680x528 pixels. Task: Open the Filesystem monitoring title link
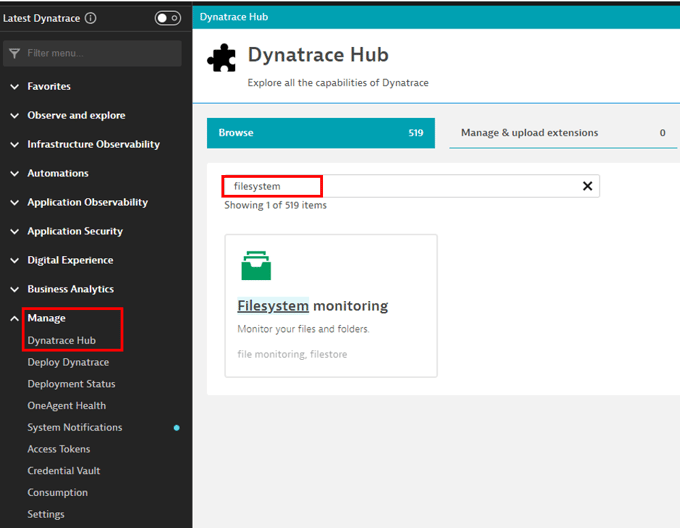pyautogui.click(x=312, y=306)
